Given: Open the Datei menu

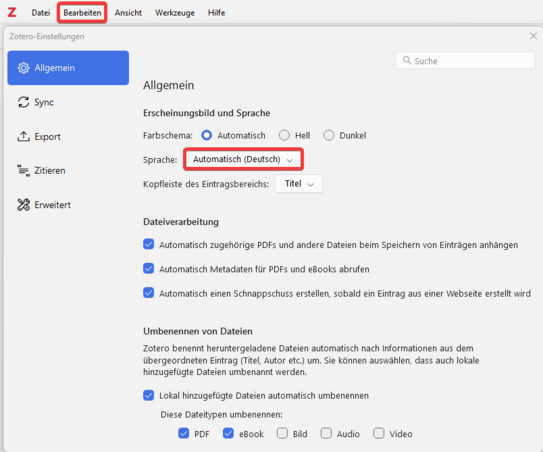Looking at the screenshot, I should coord(41,13).
